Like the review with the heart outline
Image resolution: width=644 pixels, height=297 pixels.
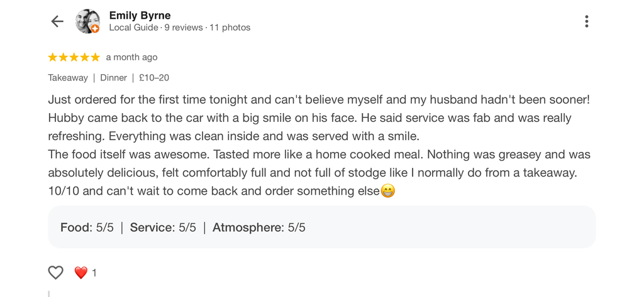(x=56, y=273)
